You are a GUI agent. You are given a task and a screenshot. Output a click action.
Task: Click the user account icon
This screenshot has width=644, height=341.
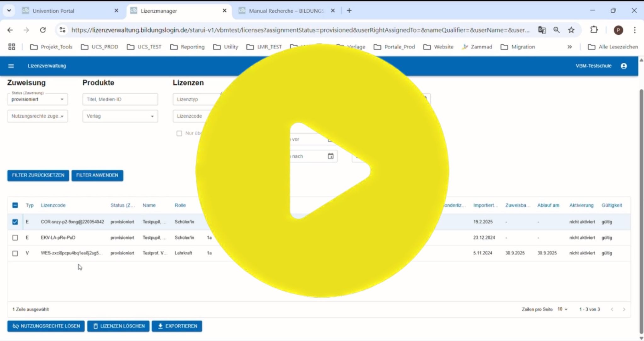pyautogui.click(x=624, y=66)
